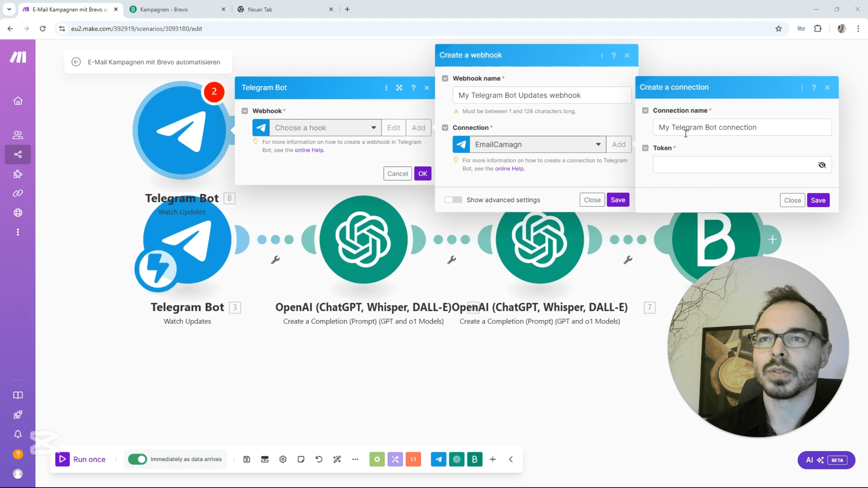Open more options dots in sidebar

click(x=18, y=232)
